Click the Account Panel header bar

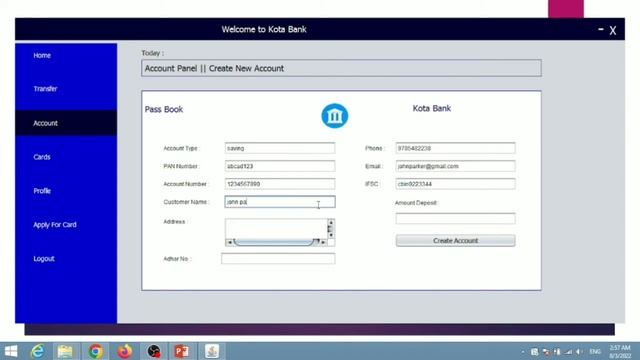[341, 68]
